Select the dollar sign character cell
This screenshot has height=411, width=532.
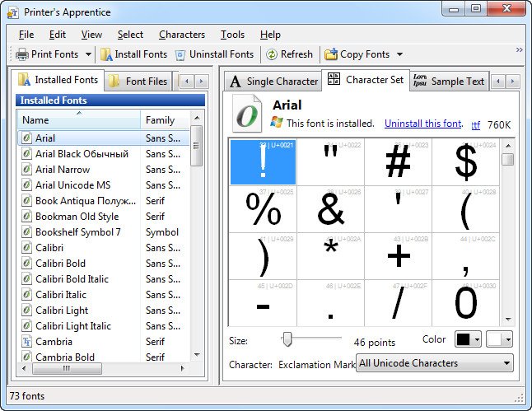[x=465, y=162]
